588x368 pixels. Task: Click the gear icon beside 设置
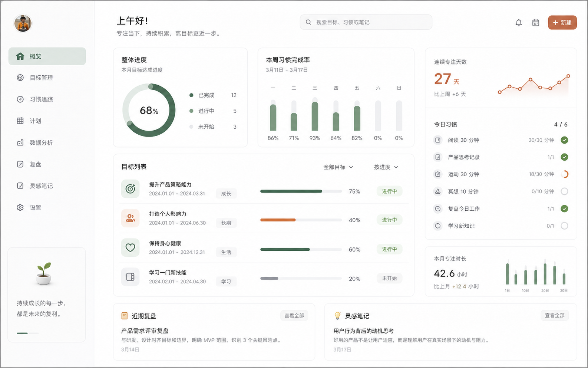pyautogui.click(x=20, y=207)
